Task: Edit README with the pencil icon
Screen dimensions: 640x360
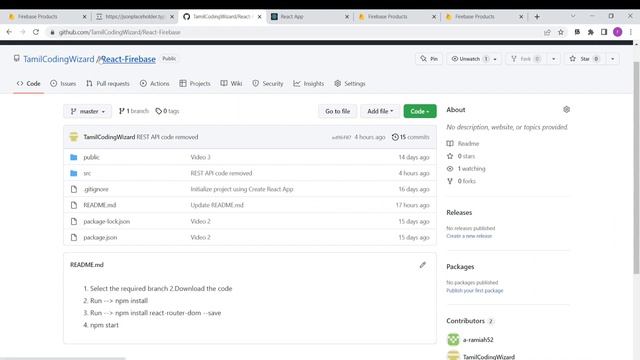Action: pos(422,265)
